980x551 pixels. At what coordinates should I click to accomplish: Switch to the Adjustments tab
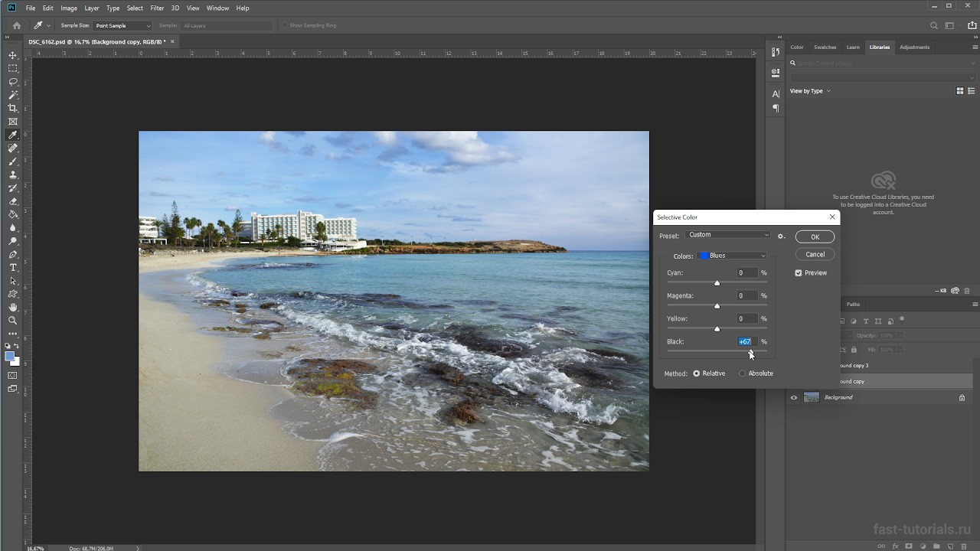tap(914, 47)
